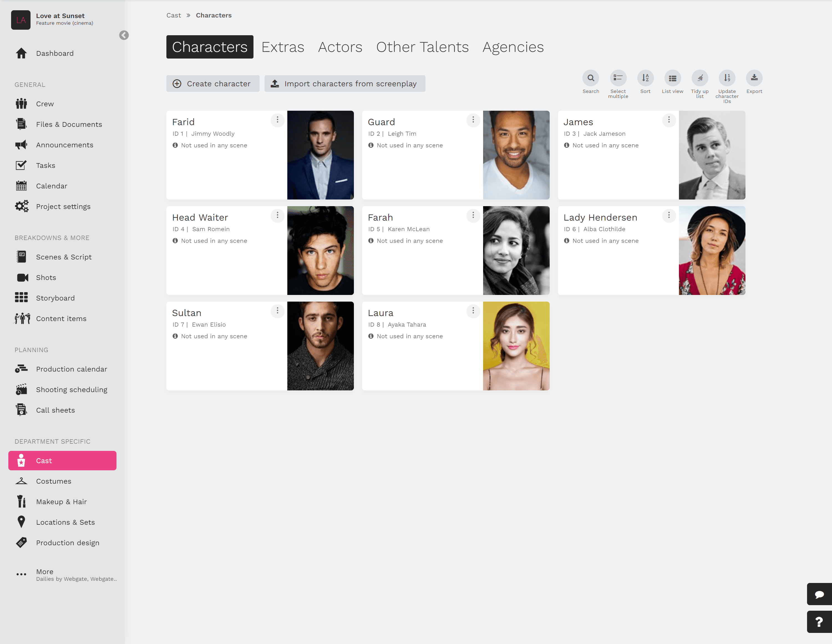The height and width of the screenshot is (644, 832).
Task: Click the Select multiple icon
Action: [x=618, y=78]
